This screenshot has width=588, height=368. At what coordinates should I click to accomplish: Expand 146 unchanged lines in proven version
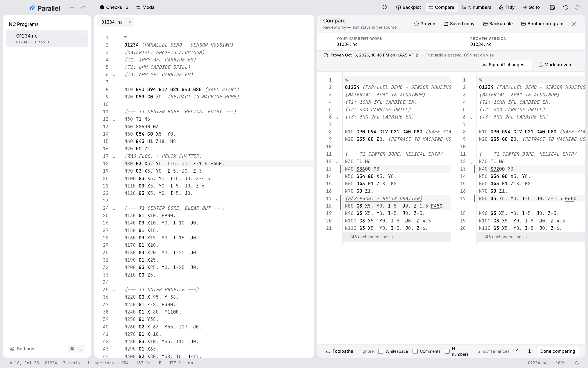point(531,237)
